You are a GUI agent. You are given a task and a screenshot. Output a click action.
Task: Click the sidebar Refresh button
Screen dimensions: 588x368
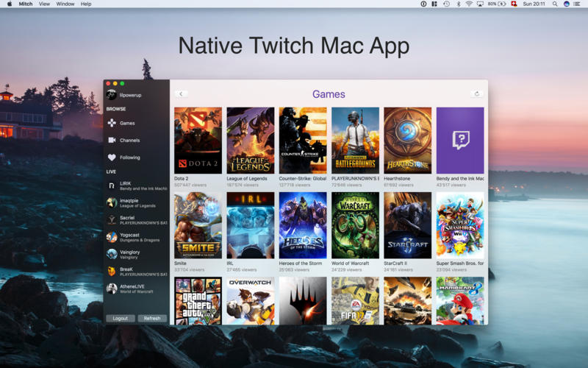tap(152, 319)
